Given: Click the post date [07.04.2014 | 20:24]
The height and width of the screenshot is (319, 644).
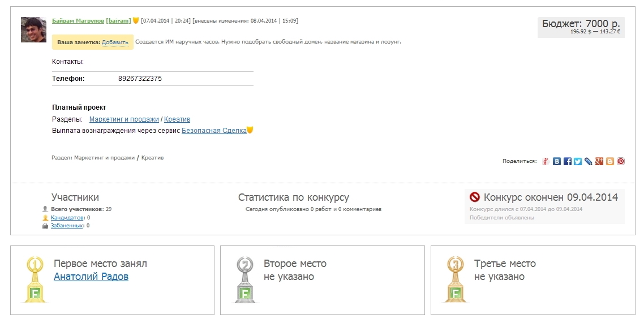Looking at the screenshot, I should coord(165,20).
